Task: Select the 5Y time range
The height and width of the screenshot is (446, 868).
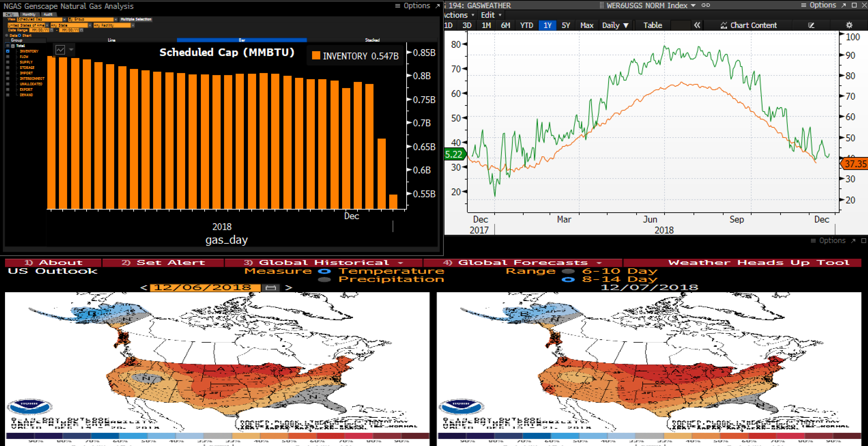Action: pyautogui.click(x=566, y=25)
